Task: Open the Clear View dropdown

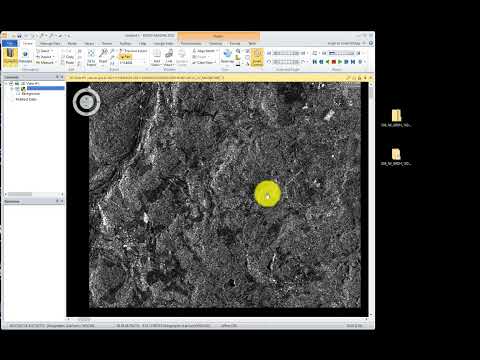Action: (x=204, y=62)
